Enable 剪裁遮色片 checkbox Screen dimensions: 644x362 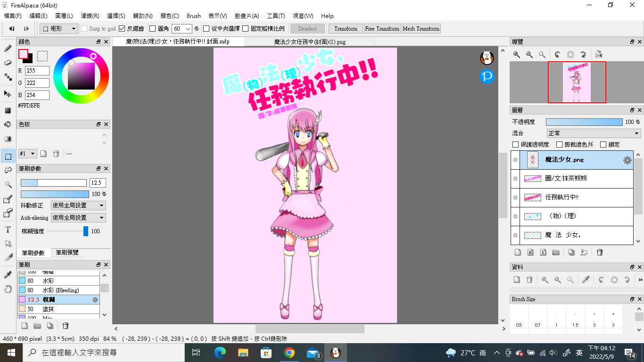559,145
